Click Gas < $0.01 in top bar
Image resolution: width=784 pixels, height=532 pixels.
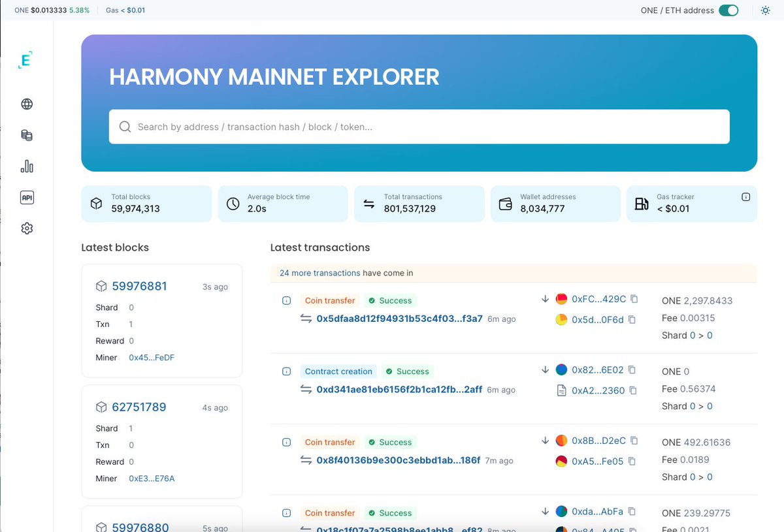125,10
